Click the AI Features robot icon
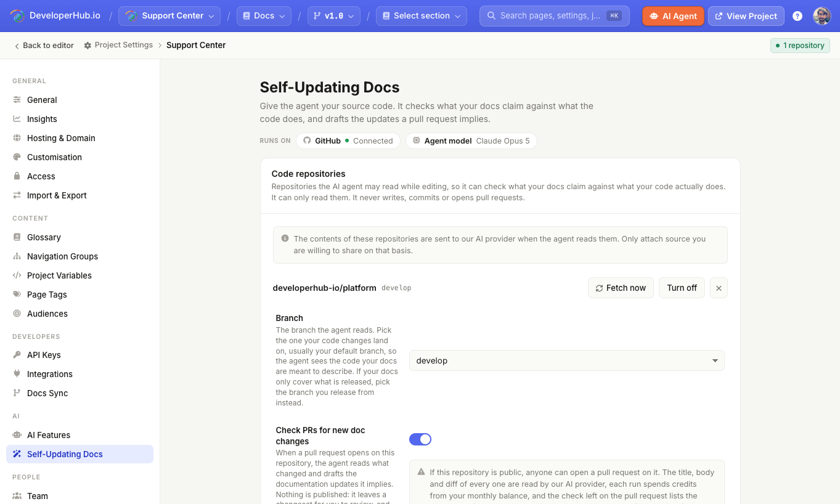This screenshot has width=840, height=504. coord(17,435)
